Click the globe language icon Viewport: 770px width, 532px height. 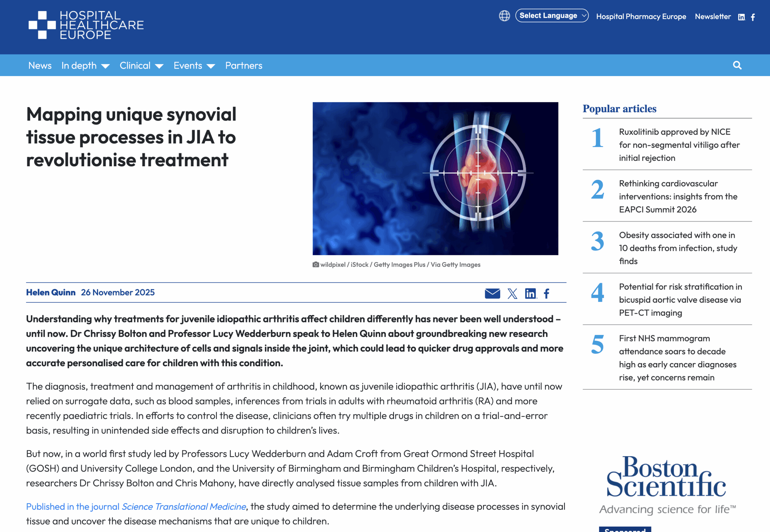pos(504,15)
